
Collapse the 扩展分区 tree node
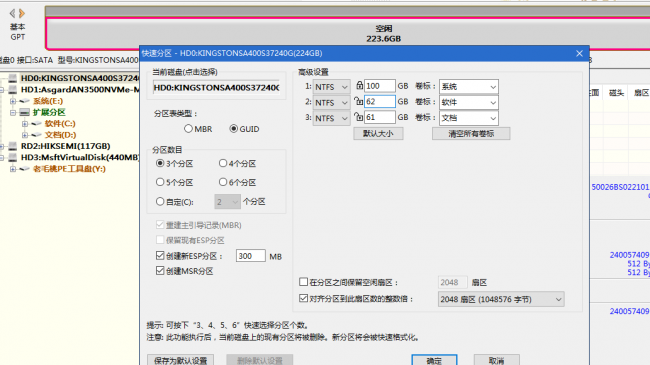(13, 112)
